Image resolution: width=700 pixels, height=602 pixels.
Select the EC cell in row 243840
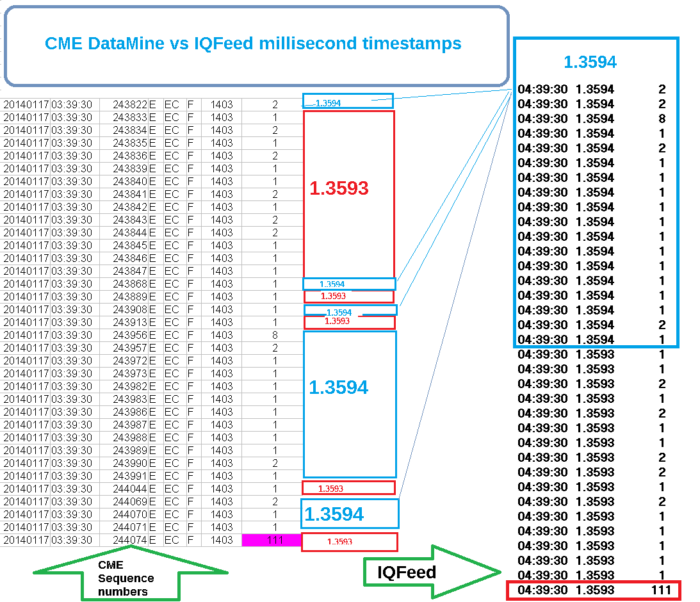(172, 182)
